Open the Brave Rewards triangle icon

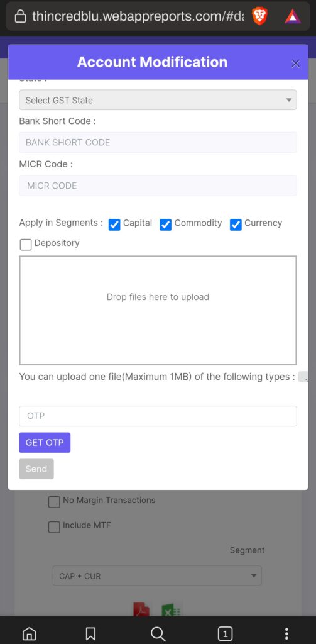point(293,16)
